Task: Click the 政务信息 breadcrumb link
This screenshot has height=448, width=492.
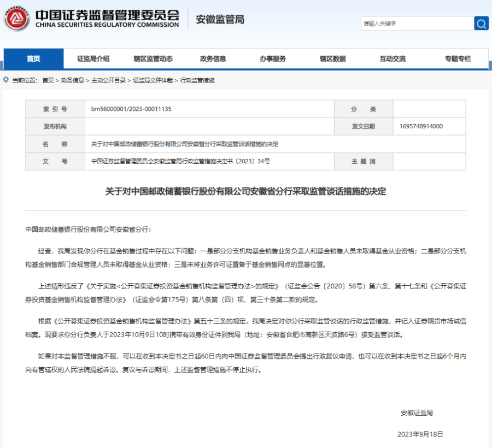Action: [x=73, y=80]
